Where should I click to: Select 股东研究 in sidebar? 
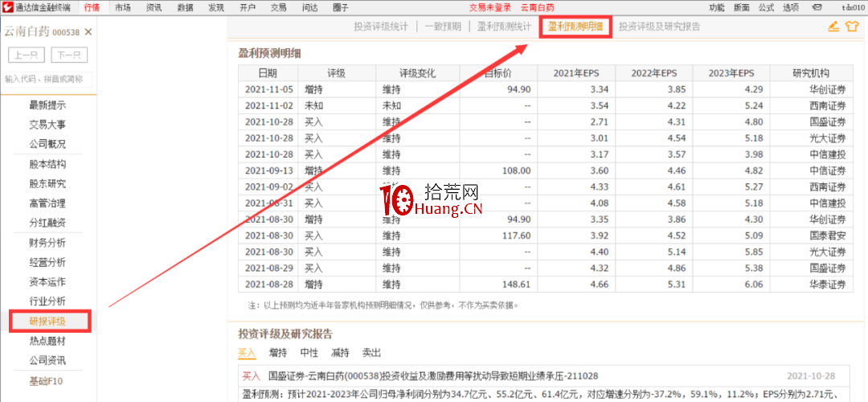pyautogui.click(x=47, y=184)
